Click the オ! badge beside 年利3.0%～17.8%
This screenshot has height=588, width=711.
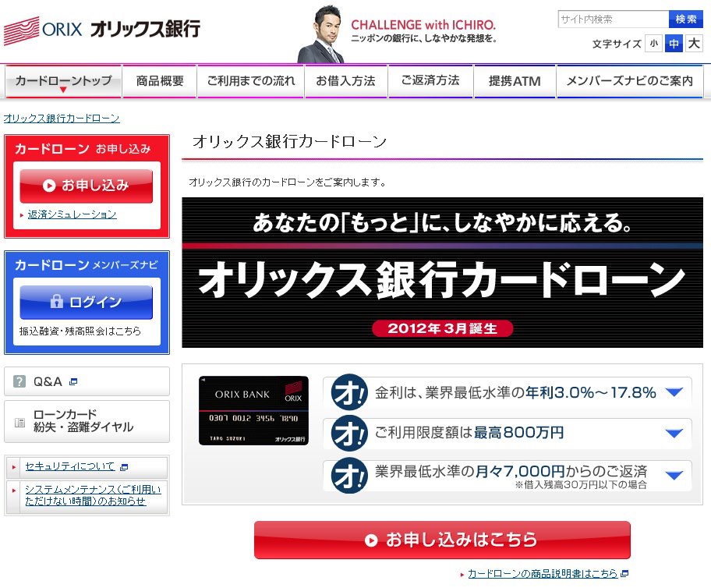[348, 392]
